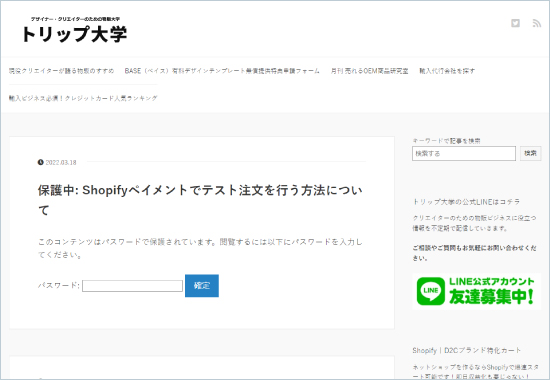Click the パスワード: label text
This screenshot has height=380, width=550.
59,285
